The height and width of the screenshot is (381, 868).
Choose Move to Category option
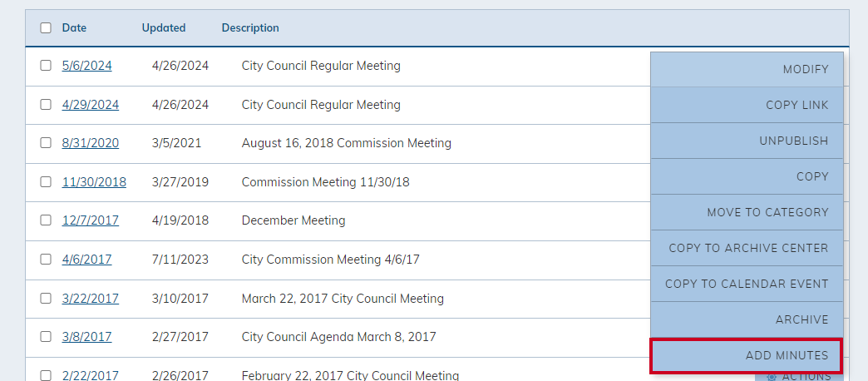747,212
